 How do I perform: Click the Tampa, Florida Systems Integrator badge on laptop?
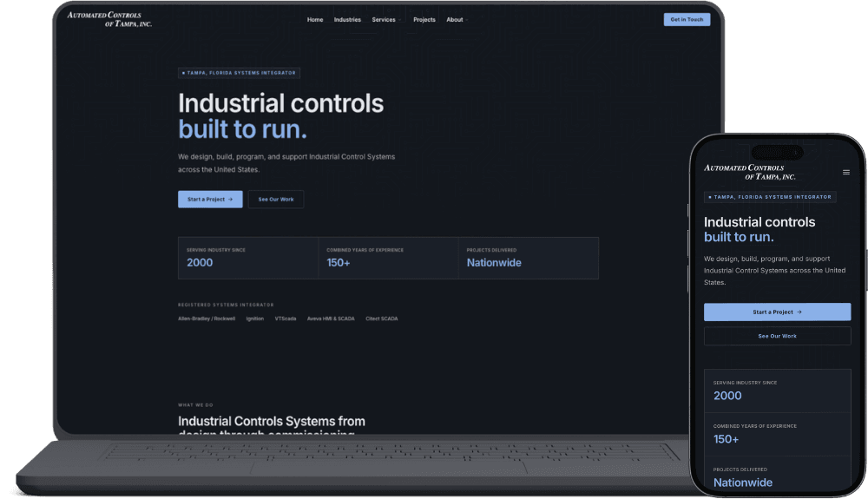[x=240, y=73]
